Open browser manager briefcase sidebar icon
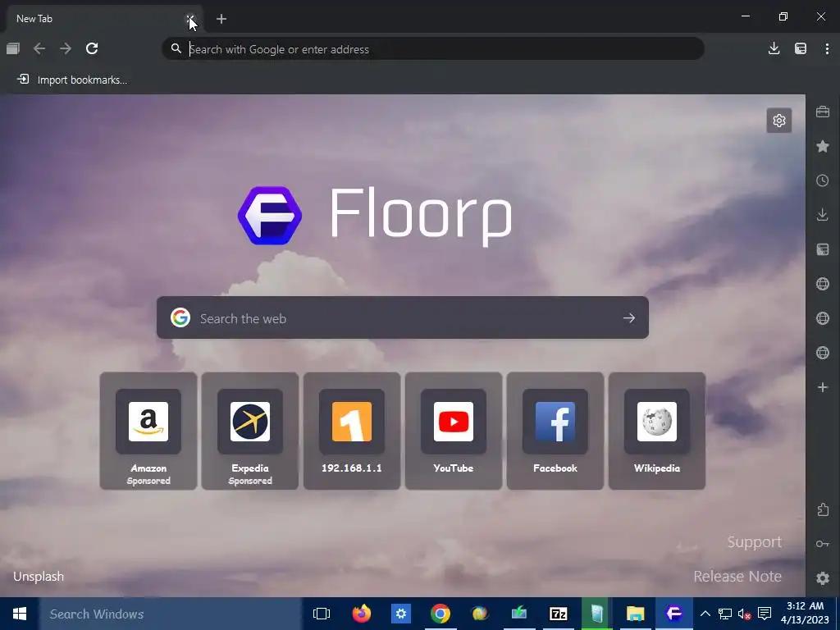 [823, 112]
